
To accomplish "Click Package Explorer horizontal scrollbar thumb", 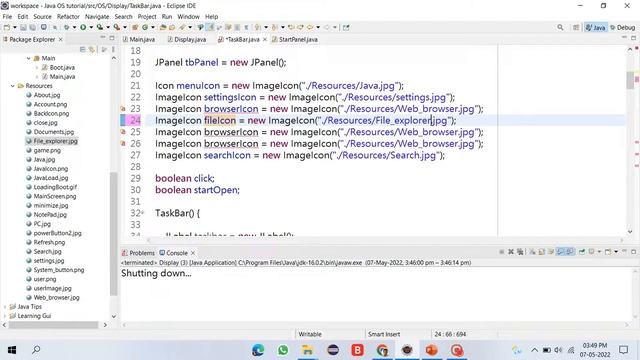I will click(53, 325).
